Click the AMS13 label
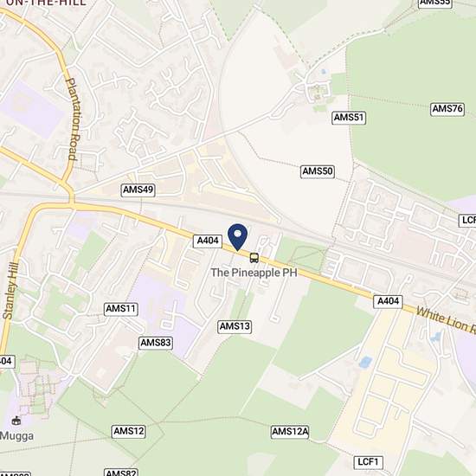Viewport: 476px width, 476px height. [x=235, y=326]
